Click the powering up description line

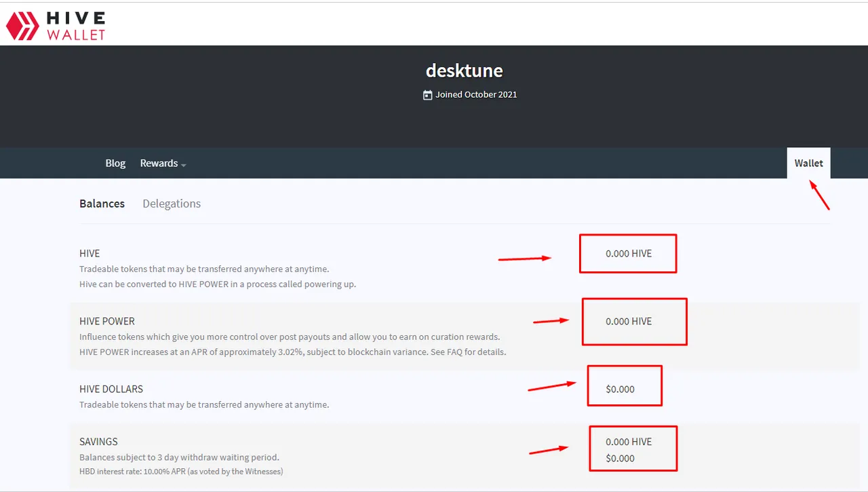point(218,284)
